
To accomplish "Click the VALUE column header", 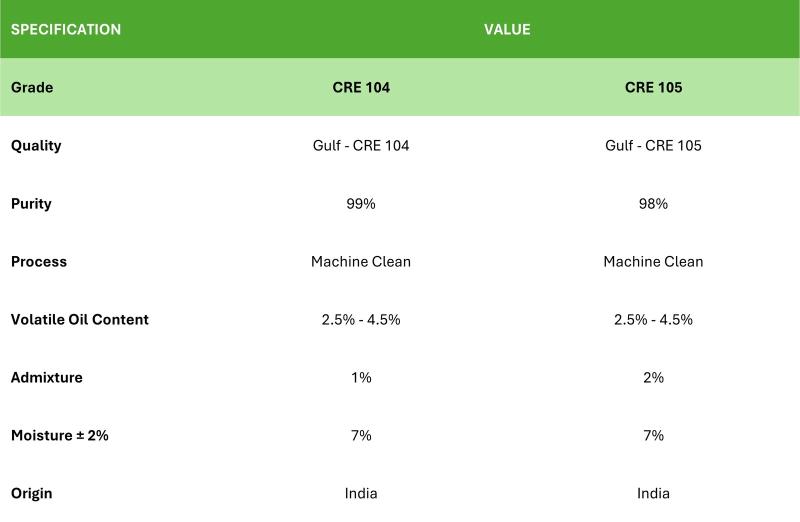I will click(507, 30).
